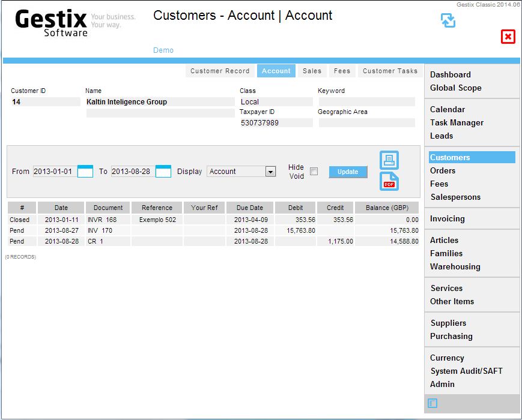Open the From date calendar picker
Image resolution: width=522 pixels, height=420 pixels.
85,172
